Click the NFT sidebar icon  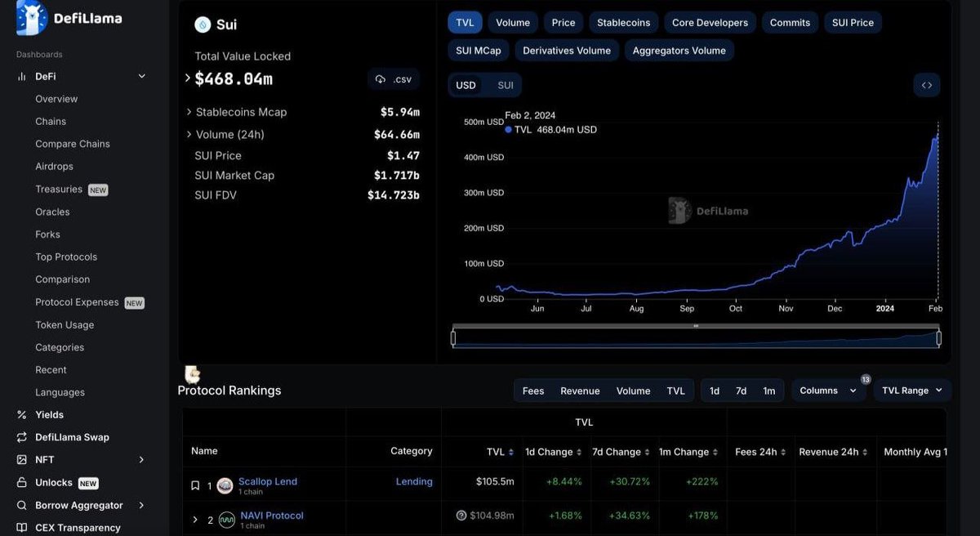(22, 460)
